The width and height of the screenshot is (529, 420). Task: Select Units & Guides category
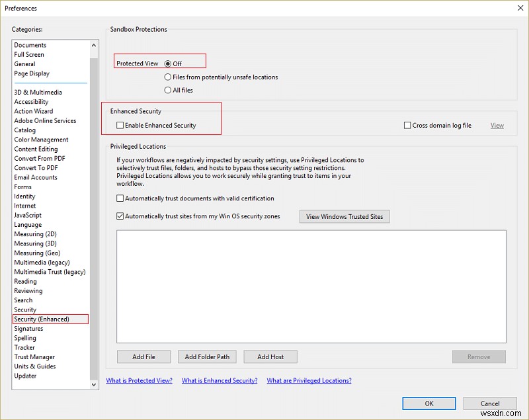click(x=35, y=366)
